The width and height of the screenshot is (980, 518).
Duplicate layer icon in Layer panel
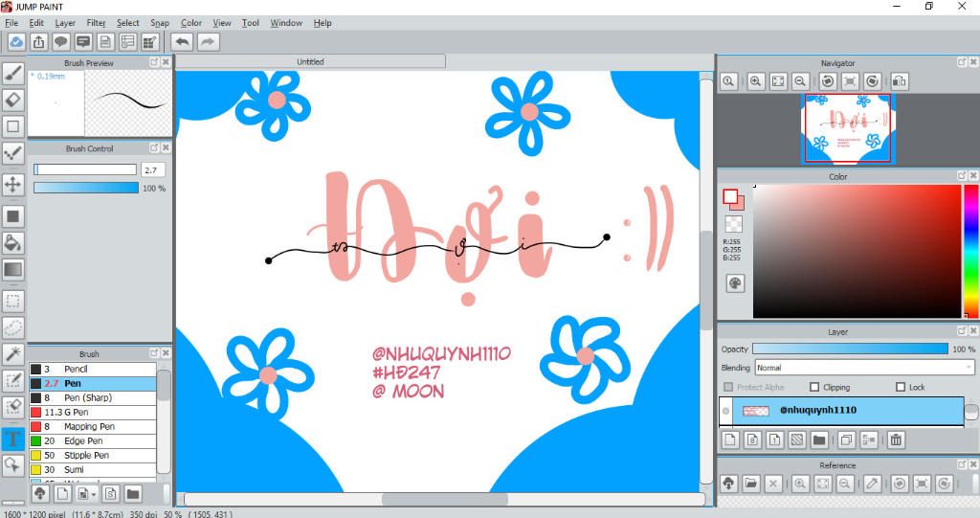846,439
